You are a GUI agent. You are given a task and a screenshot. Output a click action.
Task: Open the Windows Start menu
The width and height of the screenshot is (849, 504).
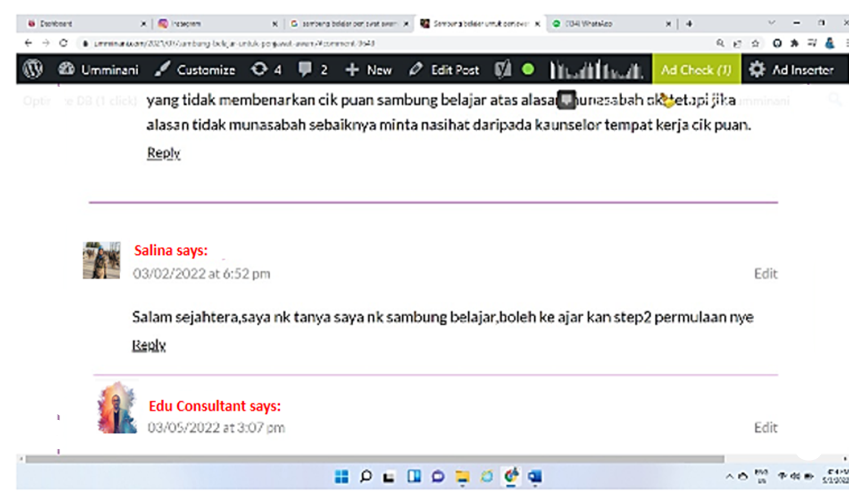click(341, 476)
